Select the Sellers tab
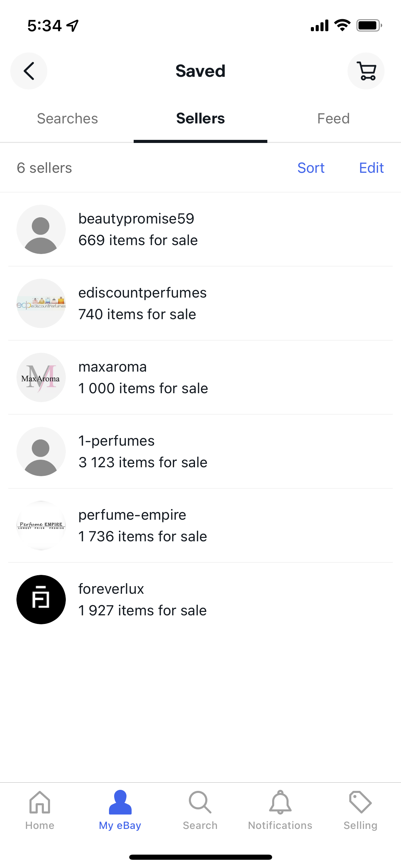 tap(200, 119)
